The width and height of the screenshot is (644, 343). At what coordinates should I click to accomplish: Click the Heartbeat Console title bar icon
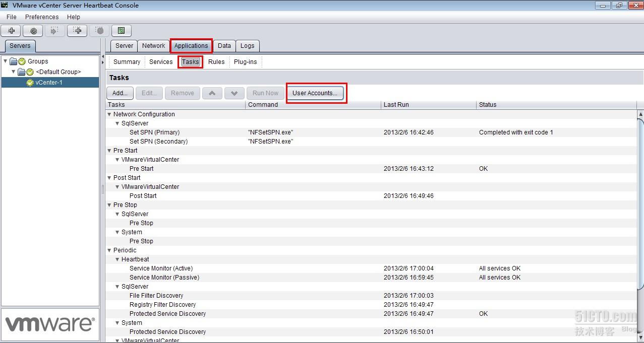coord(5,5)
